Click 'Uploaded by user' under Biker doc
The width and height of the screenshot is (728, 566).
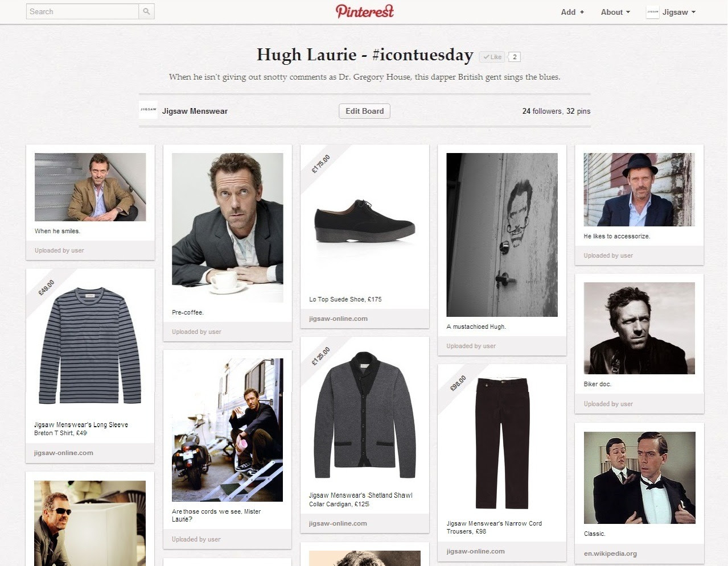tap(608, 404)
